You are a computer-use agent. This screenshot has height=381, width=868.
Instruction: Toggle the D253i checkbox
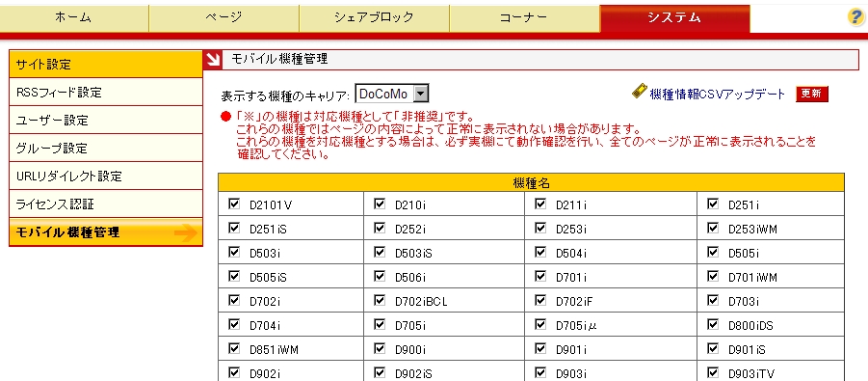tap(540, 228)
